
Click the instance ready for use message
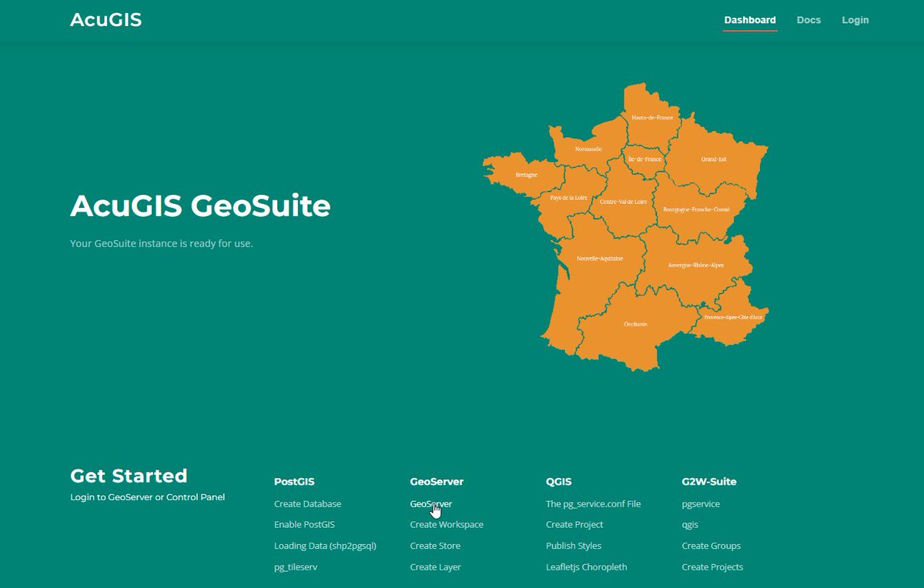coord(162,244)
